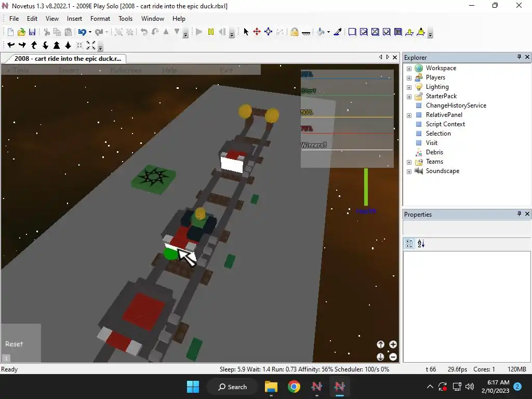Click the Paste clipboard icon

pyautogui.click(x=68, y=32)
